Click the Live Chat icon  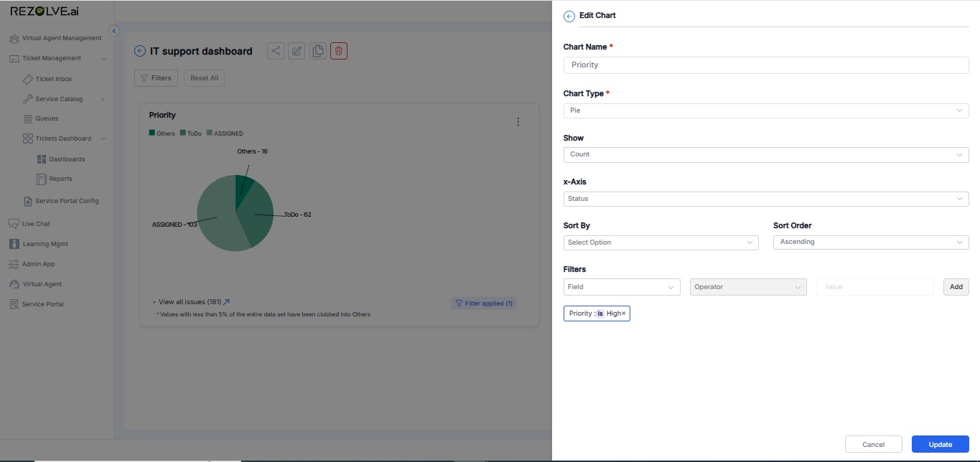pos(14,224)
